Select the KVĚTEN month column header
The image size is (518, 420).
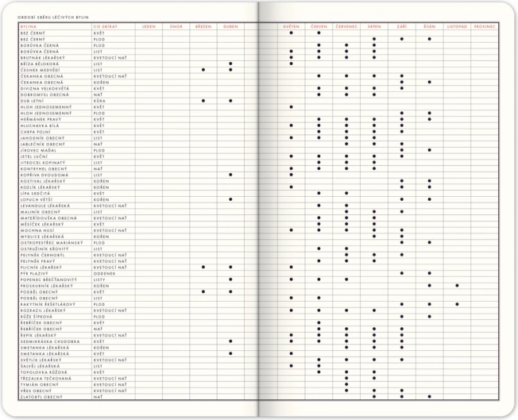pos(291,26)
